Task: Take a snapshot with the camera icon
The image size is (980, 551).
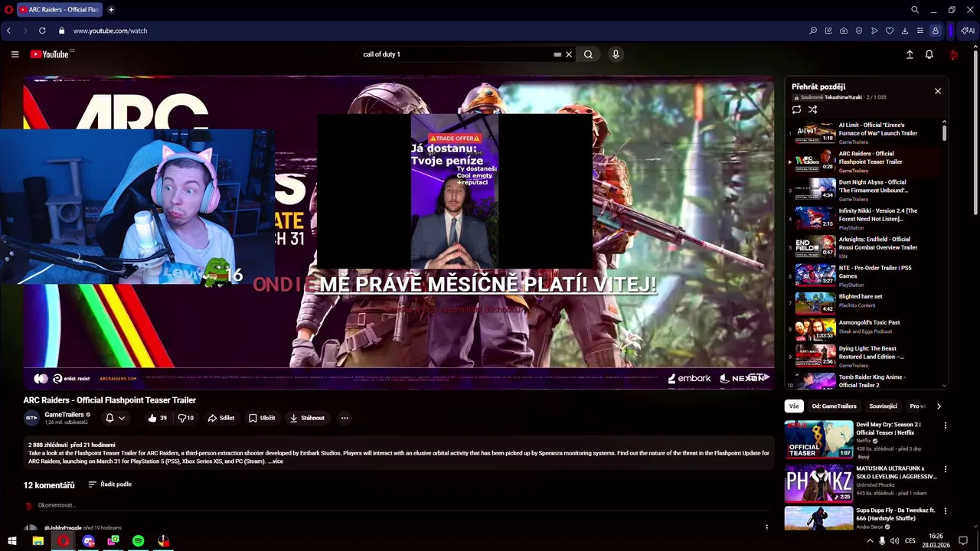Action: [844, 31]
